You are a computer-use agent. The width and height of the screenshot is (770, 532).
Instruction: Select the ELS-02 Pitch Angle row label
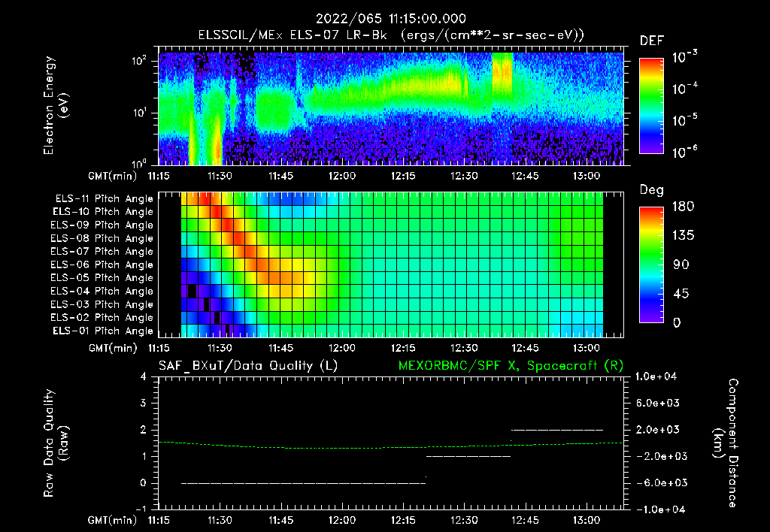click(x=102, y=318)
